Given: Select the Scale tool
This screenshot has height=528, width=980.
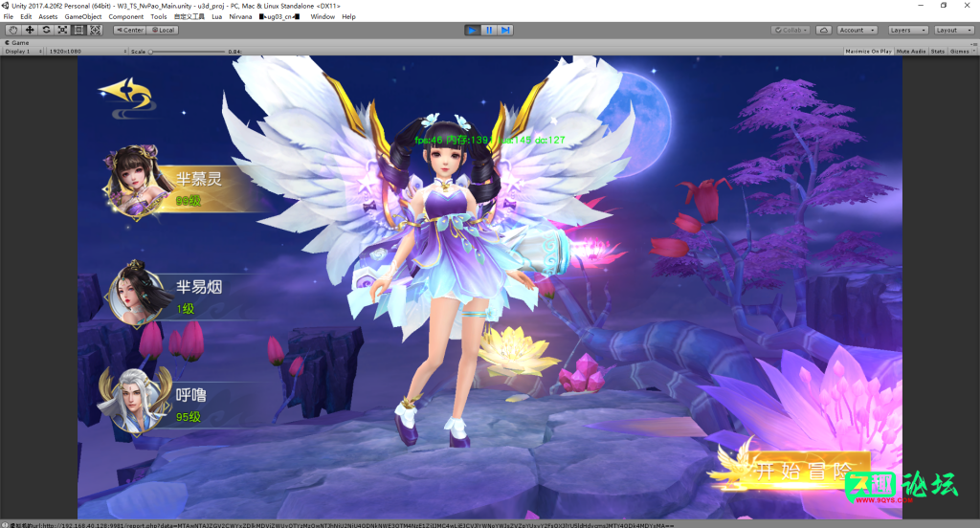Looking at the screenshot, I should (x=62, y=30).
